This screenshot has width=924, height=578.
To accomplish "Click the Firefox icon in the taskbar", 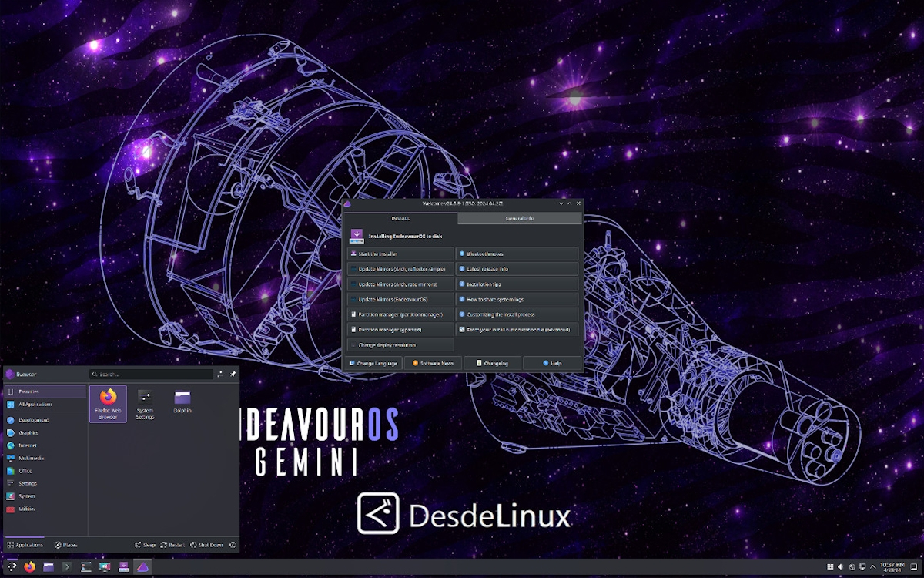I will coord(29,567).
